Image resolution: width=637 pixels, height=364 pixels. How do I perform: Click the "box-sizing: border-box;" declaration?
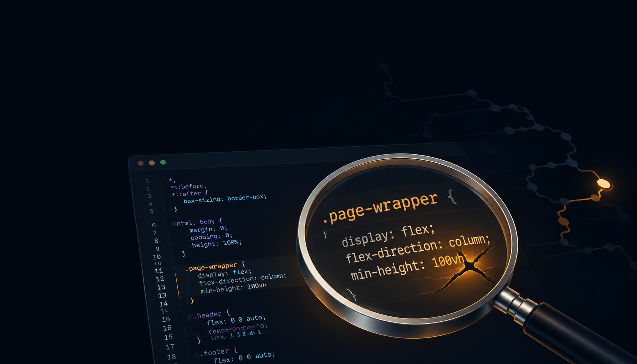coord(225,199)
